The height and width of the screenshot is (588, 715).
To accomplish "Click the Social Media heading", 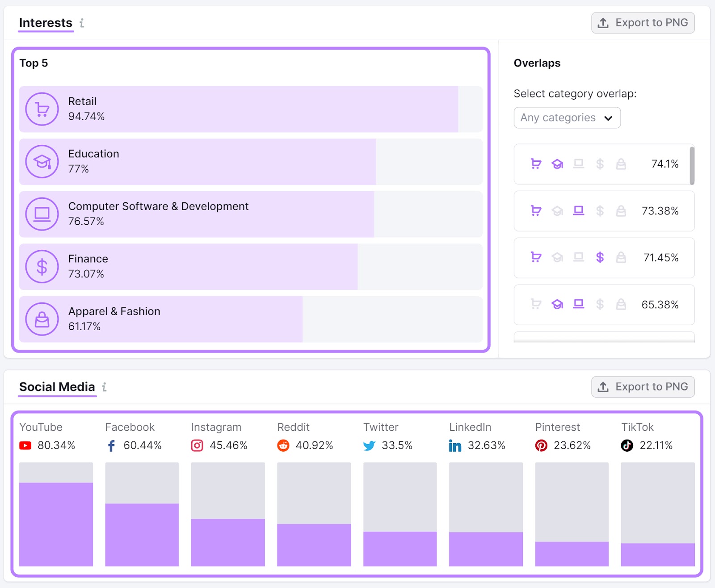I will point(57,386).
